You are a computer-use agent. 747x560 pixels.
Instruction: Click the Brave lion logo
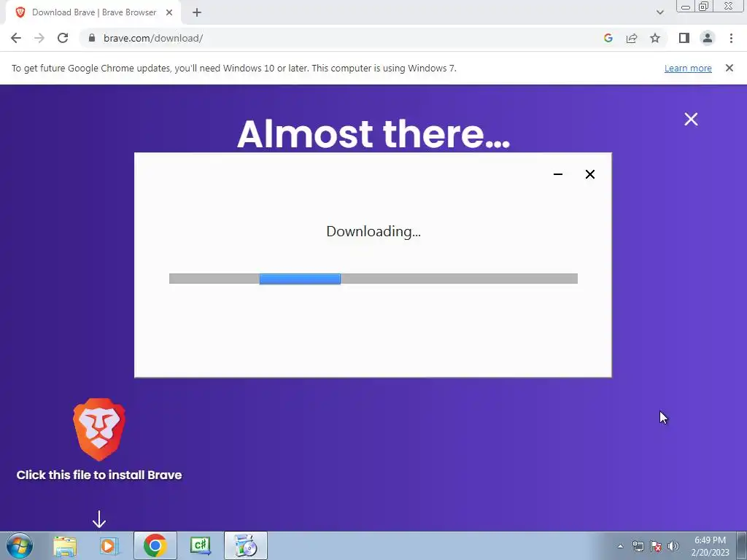point(99,429)
